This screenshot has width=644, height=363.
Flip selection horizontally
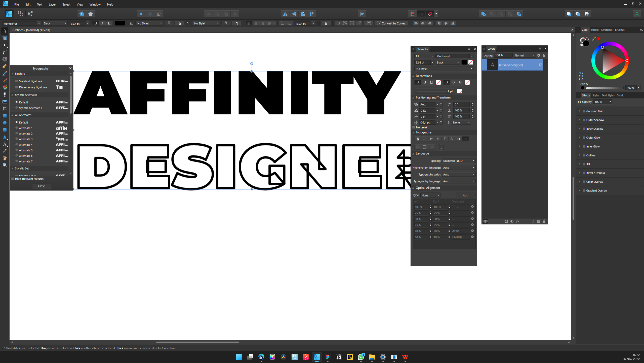[285, 14]
